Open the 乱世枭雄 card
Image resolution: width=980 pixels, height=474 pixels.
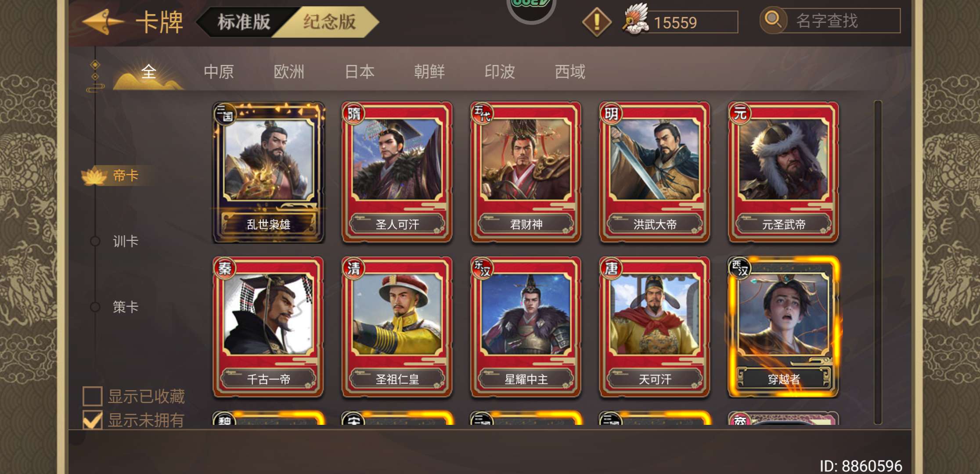point(269,172)
